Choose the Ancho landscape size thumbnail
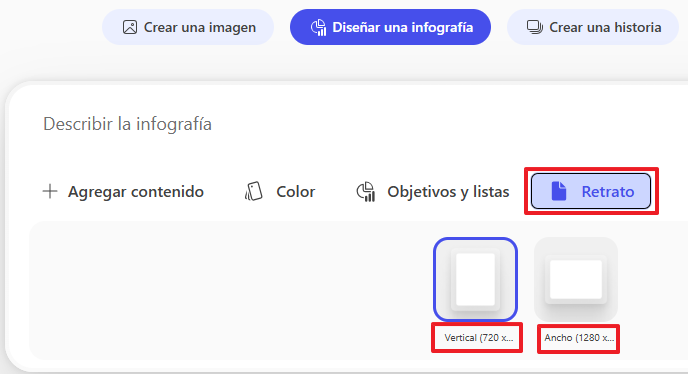The height and width of the screenshot is (374, 688). coord(576,279)
